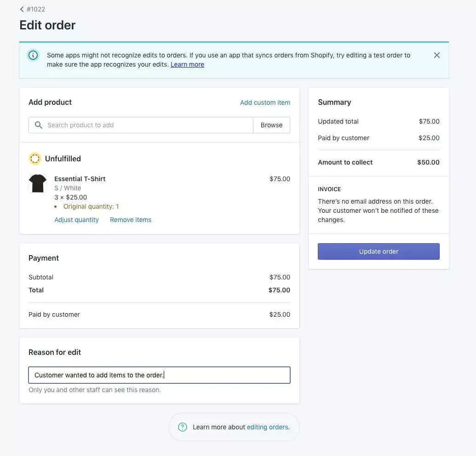476x456 pixels.
Task: Remove items from Essential T-Shirt line
Action: [131, 220]
